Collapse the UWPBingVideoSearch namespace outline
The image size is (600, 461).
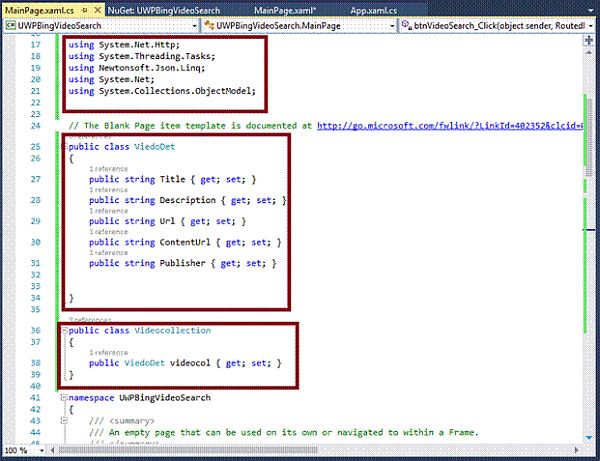[x=64, y=397]
